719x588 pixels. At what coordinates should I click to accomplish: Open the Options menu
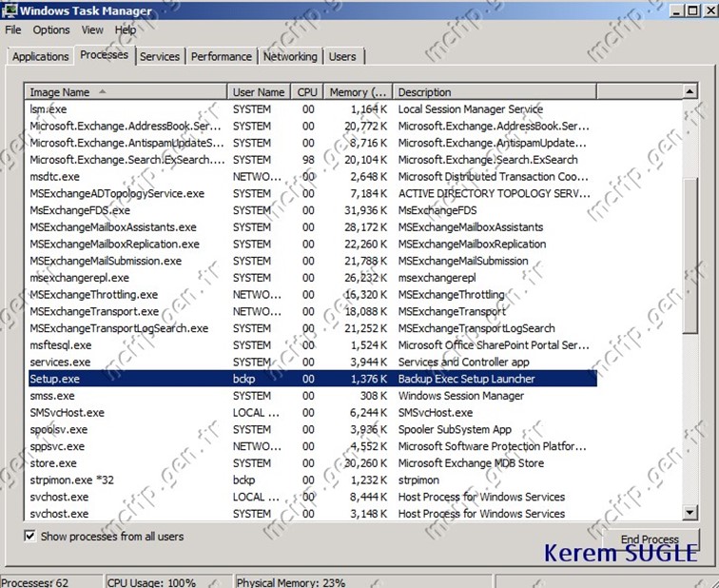[x=51, y=30]
